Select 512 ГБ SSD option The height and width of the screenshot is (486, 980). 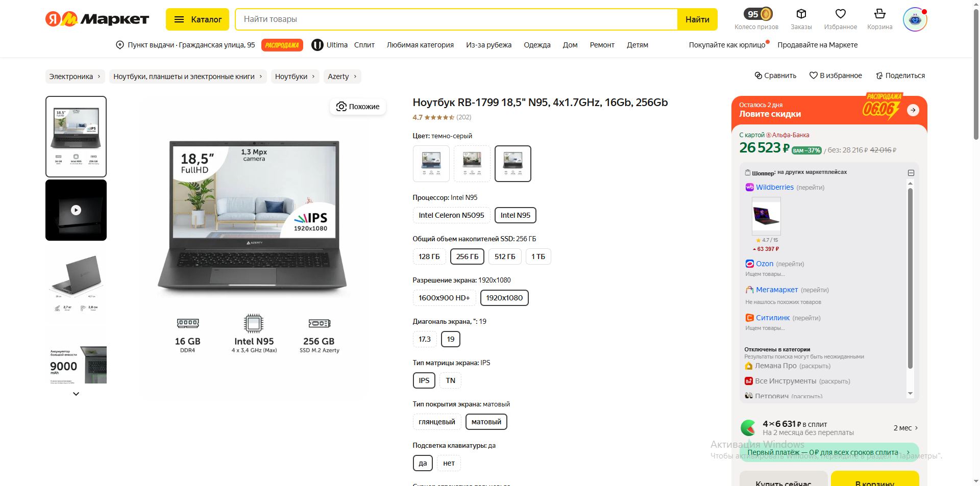504,257
